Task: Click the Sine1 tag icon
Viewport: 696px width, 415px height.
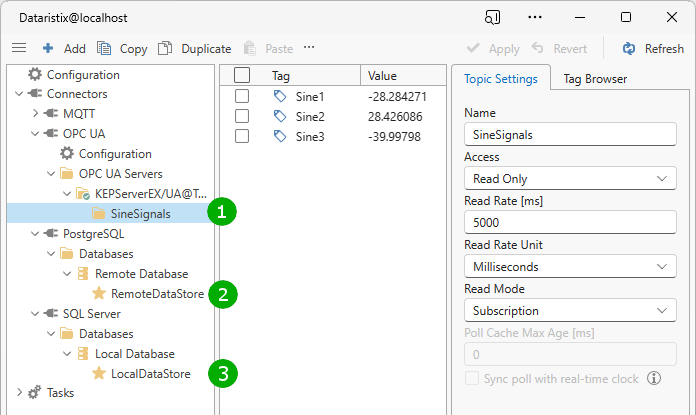Action: pos(280,97)
